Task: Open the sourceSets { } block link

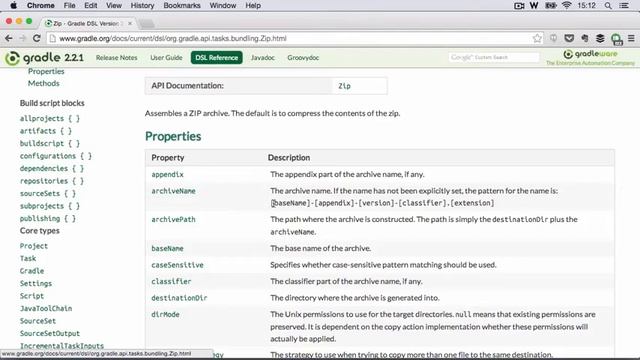Action: tap(48, 193)
